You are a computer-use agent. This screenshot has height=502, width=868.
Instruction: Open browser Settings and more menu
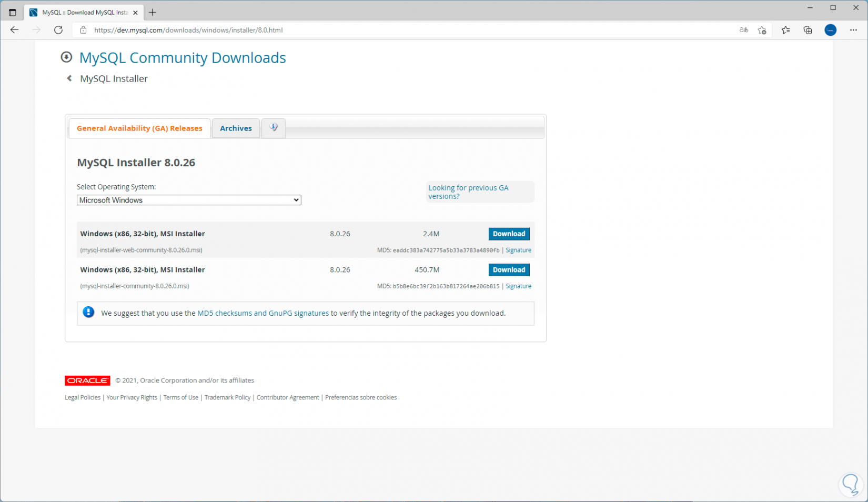pos(853,30)
